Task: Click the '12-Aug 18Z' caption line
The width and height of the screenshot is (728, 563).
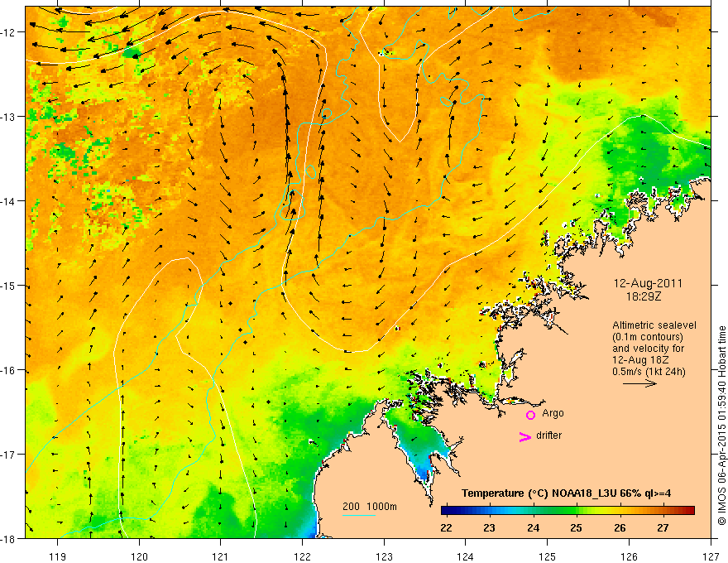Action: (639, 360)
